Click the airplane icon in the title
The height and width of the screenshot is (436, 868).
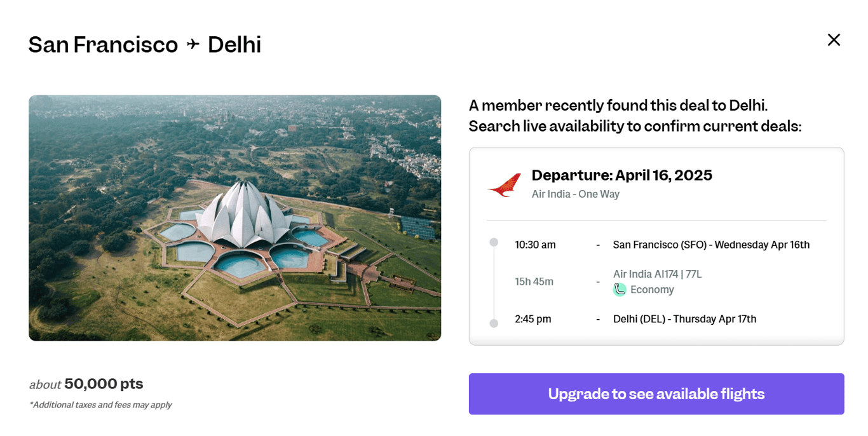(193, 44)
